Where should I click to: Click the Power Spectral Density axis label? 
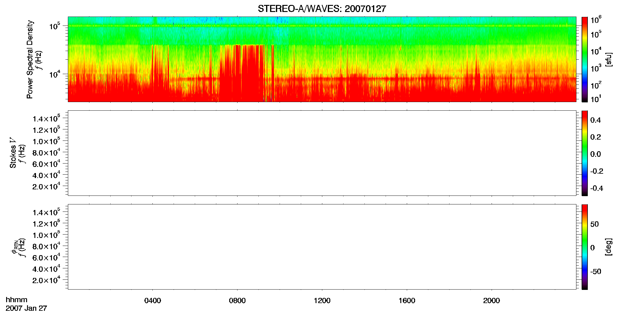point(30,59)
